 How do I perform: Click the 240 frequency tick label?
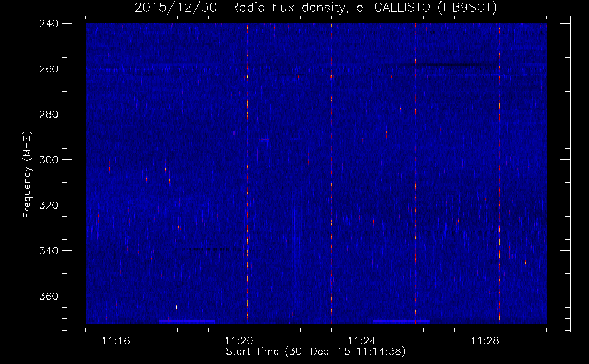tap(49, 24)
